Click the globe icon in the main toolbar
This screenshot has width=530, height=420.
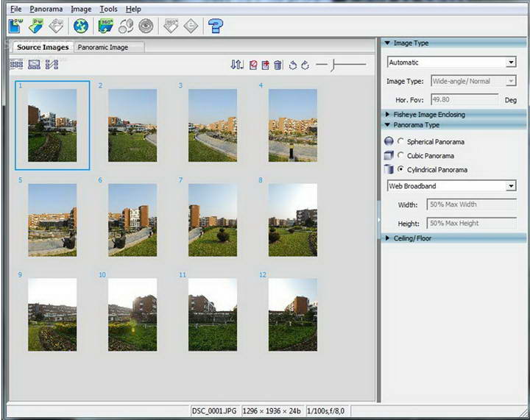(81, 26)
